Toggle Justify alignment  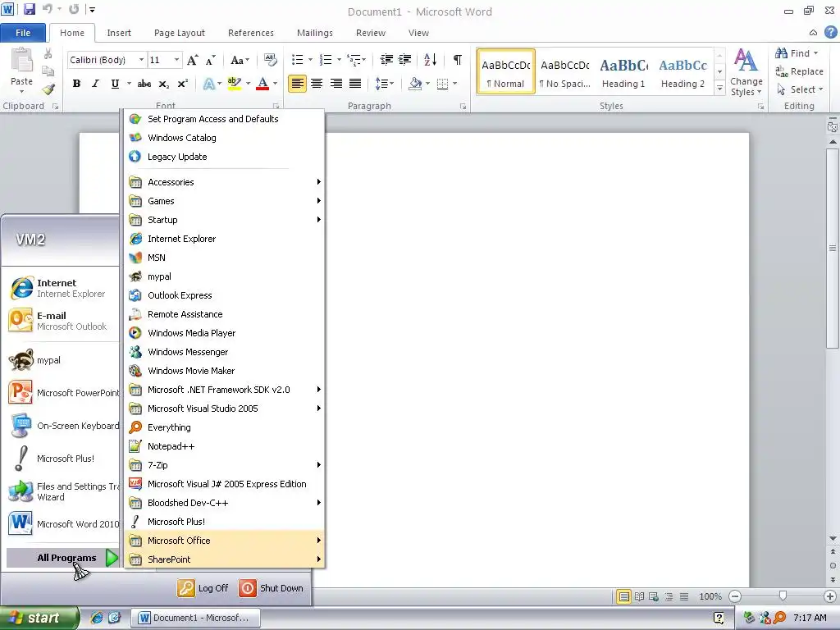pos(354,84)
